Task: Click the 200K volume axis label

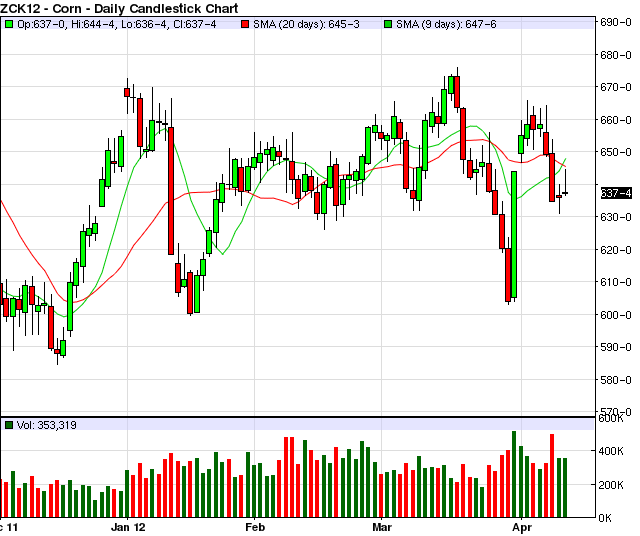Action: pos(611,485)
